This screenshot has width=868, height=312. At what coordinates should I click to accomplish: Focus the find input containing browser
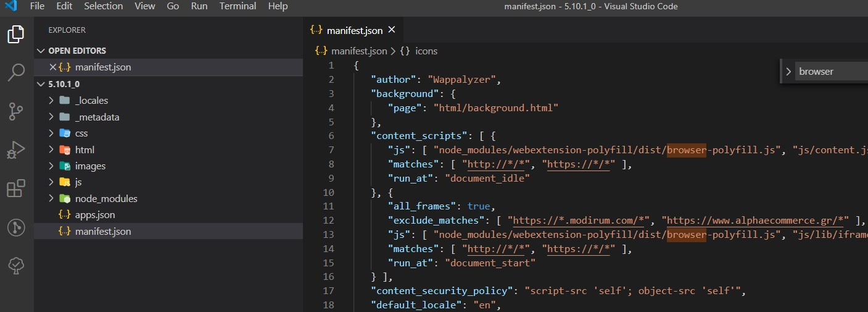pos(832,72)
